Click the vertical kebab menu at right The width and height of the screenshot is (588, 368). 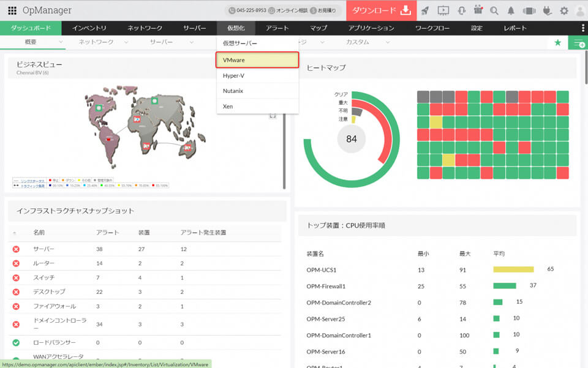click(x=582, y=28)
